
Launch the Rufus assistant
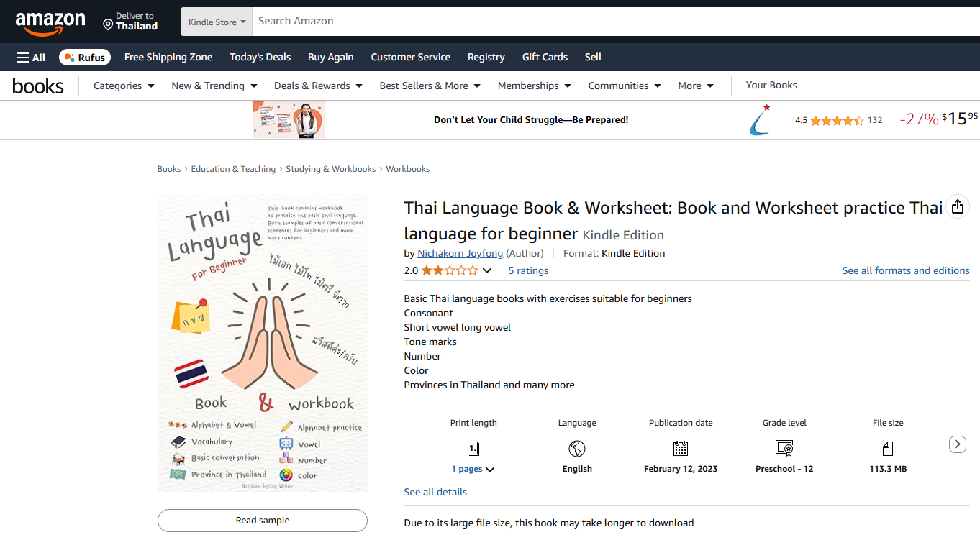click(x=85, y=58)
